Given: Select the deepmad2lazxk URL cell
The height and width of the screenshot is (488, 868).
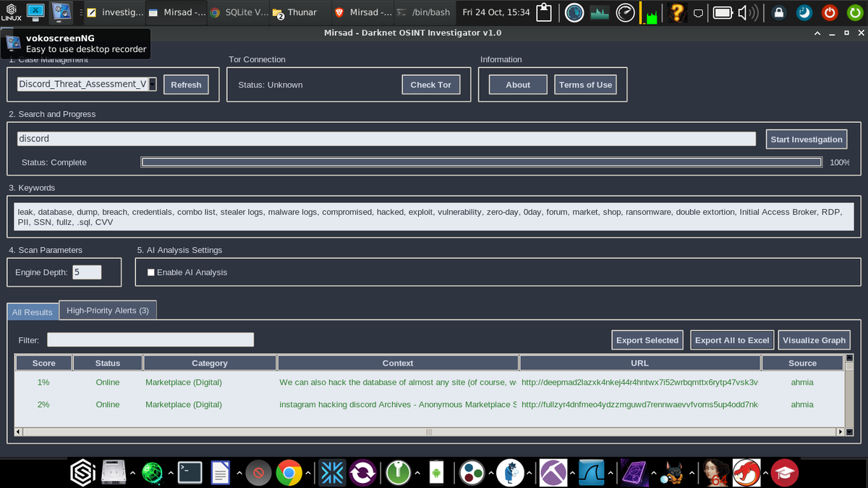Looking at the screenshot, I should coord(639,382).
